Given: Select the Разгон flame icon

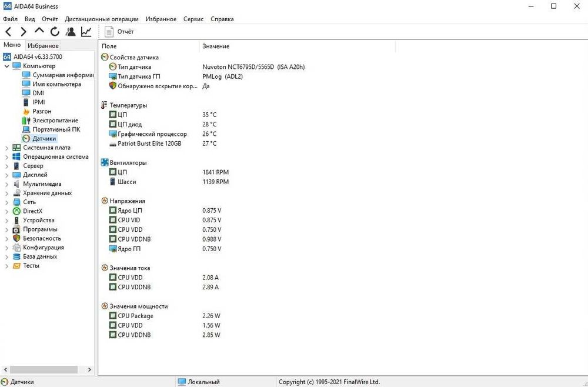Looking at the screenshot, I should (x=26, y=111).
